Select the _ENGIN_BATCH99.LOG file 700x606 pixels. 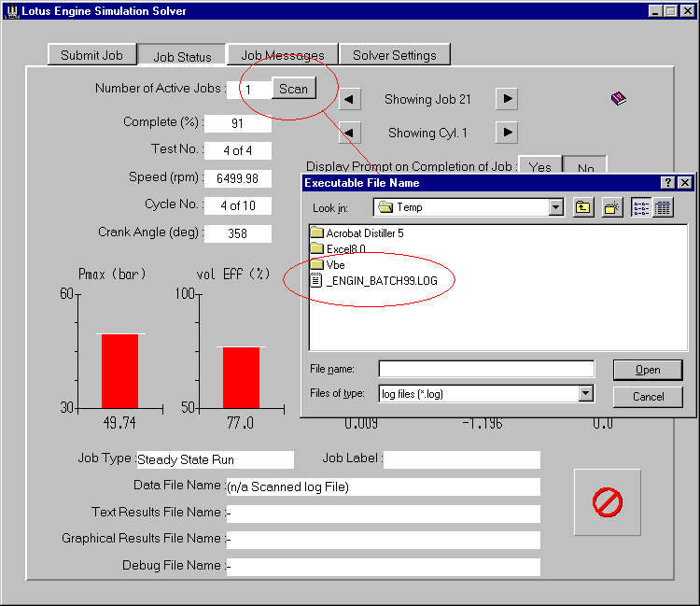374,281
